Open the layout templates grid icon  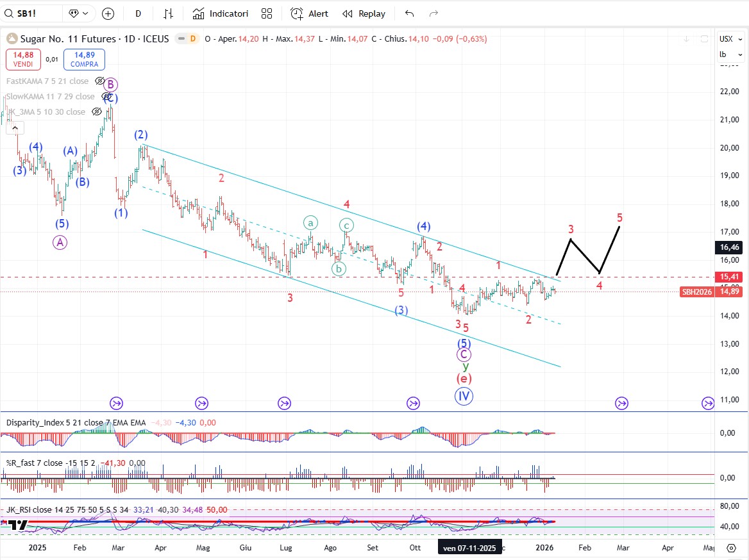[x=267, y=13]
